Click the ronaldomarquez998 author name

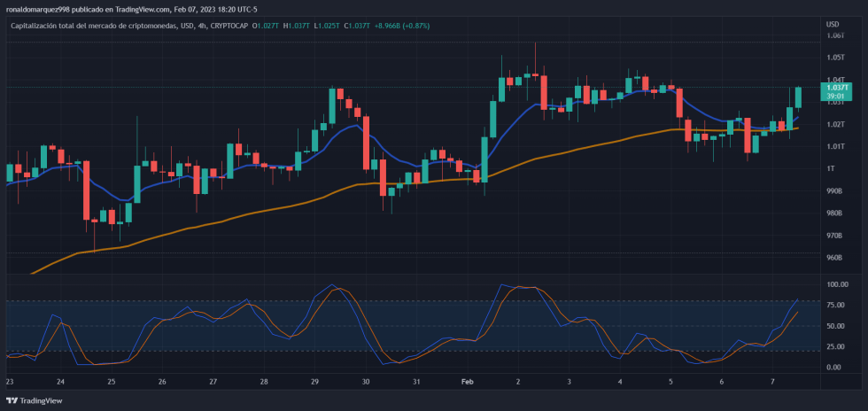(39, 9)
